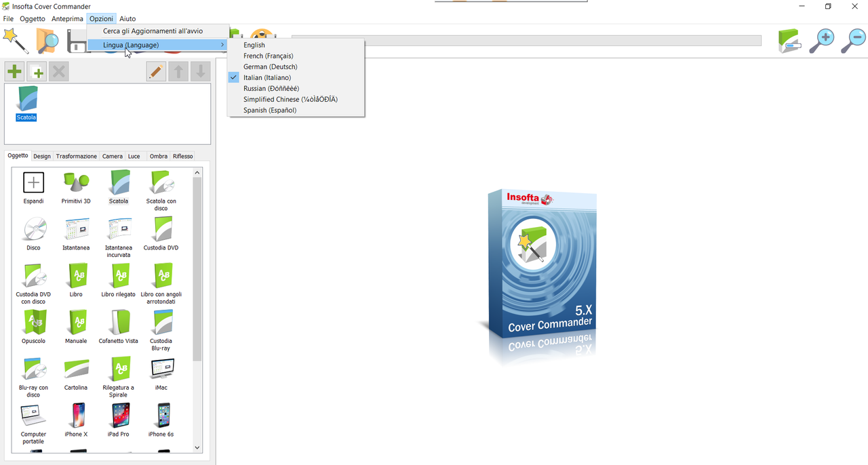Image resolution: width=868 pixels, height=465 pixels.
Task: Move object down with the down arrow
Action: tap(200, 71)
